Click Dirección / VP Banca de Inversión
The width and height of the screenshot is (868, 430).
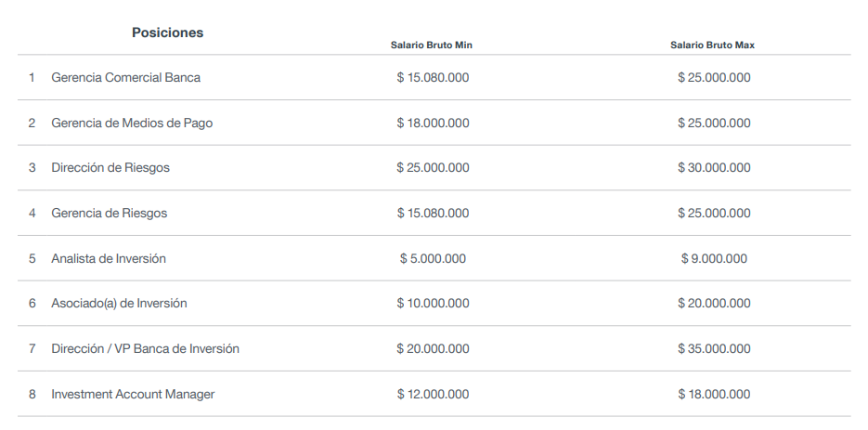click(145, 349)
